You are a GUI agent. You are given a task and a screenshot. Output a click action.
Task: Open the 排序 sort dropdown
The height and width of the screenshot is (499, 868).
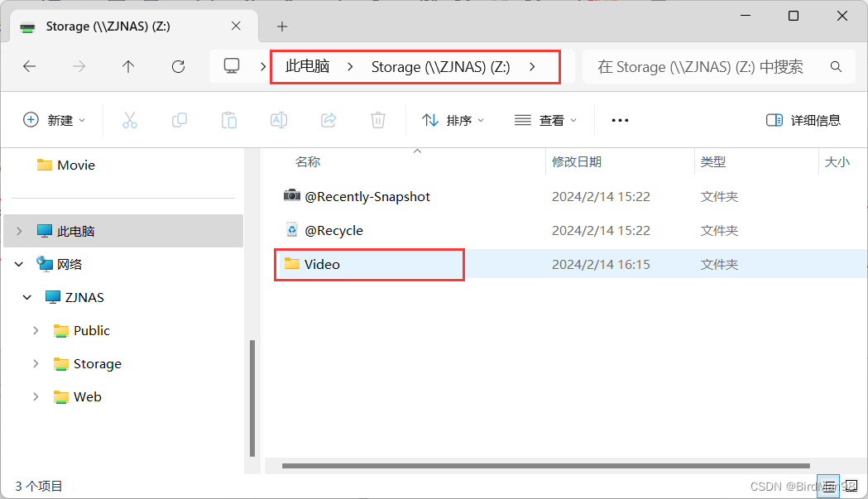453,120
